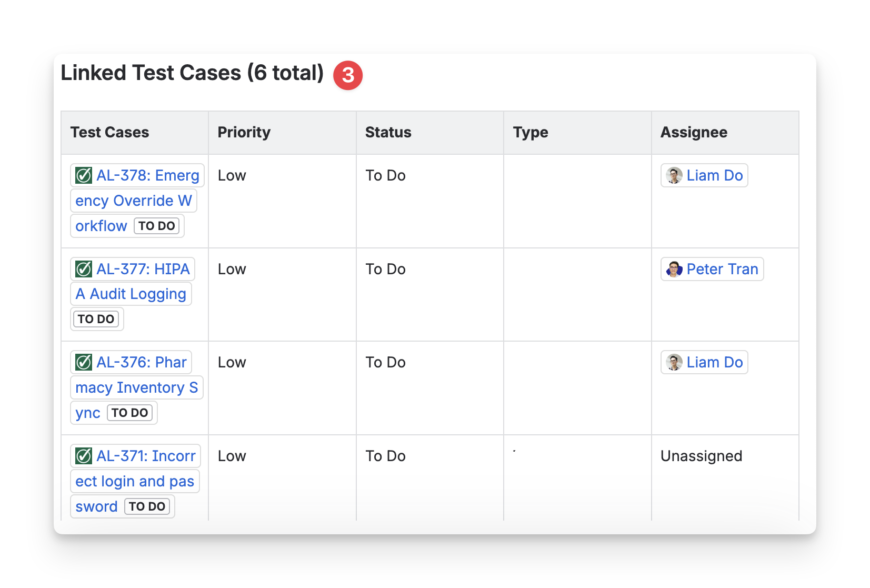
Task: Click the test case icon beside AL-371
Action: 84,456
